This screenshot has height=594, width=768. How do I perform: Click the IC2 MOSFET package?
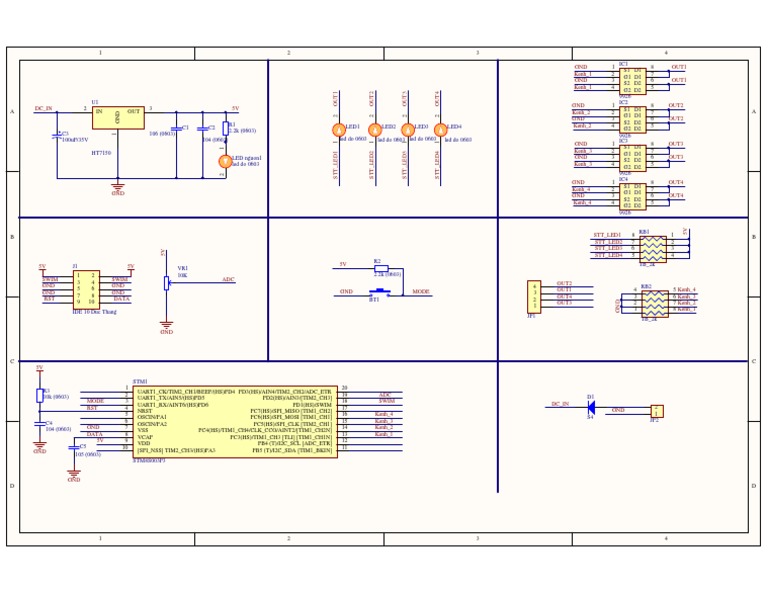[x=632, y=119]
